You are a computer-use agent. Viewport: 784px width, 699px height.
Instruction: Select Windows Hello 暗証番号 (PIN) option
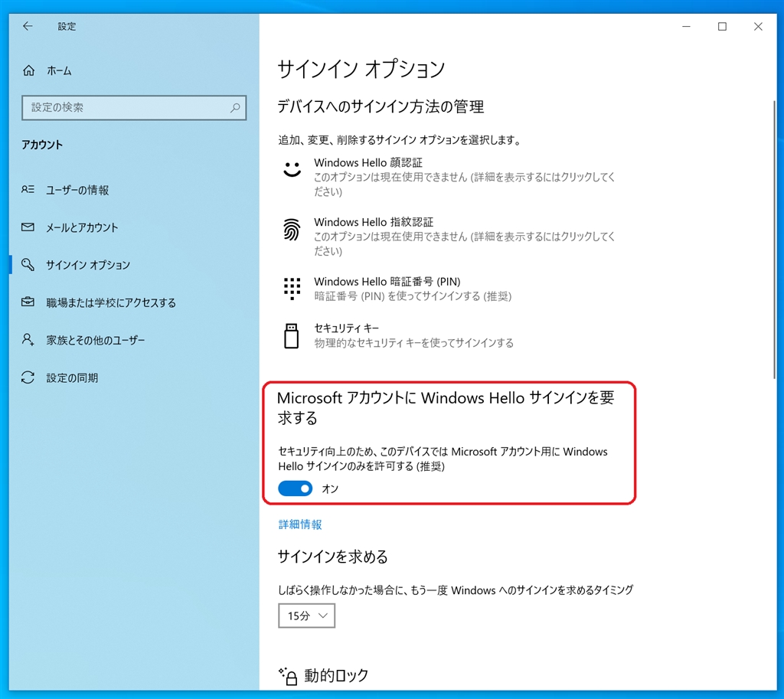tap(450, 289)
